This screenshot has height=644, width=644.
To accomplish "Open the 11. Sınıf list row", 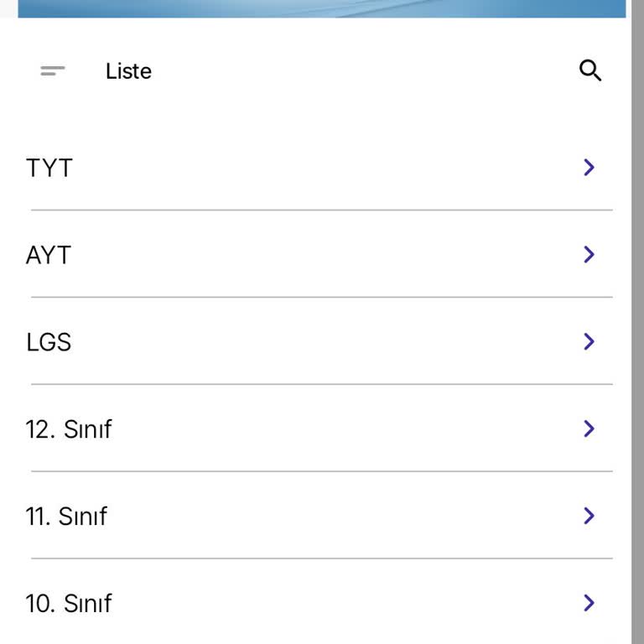I will [x=319, y=517].
